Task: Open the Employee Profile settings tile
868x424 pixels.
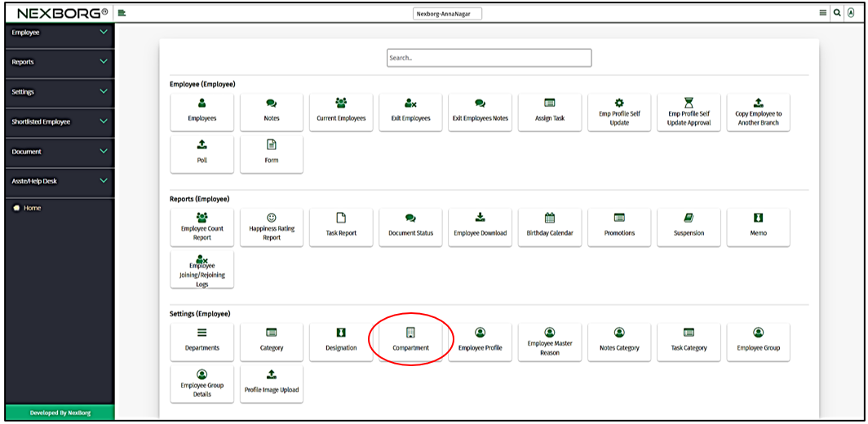Action: tap(480, 342)
